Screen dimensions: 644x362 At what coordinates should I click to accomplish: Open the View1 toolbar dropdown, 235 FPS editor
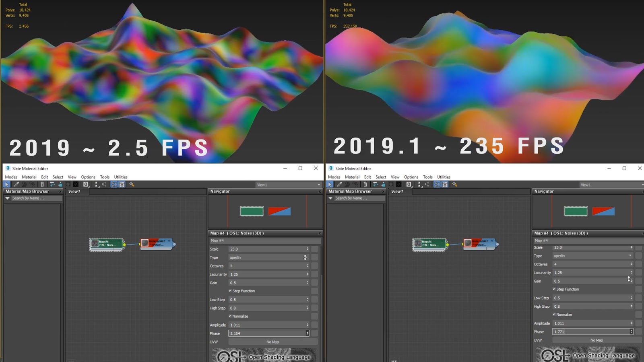(x=611, y=185)
